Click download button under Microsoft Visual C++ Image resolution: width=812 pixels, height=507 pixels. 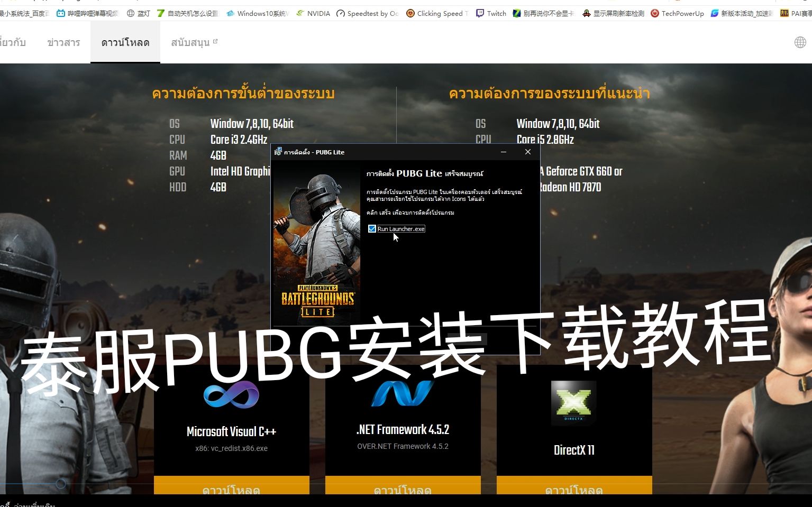(231, 485)
